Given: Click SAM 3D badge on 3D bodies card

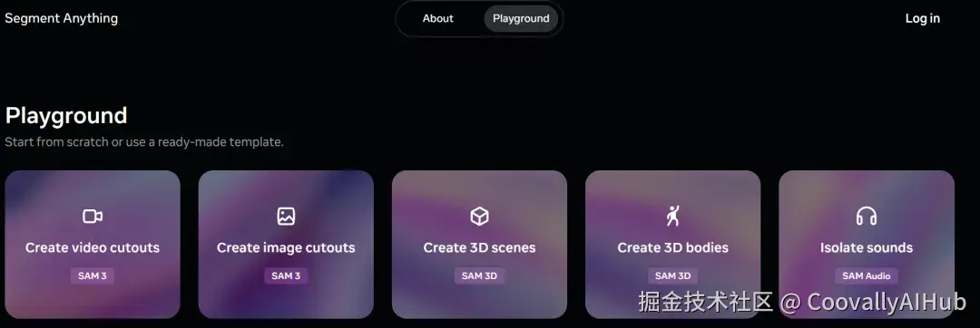Looking at the screenshot, I should (672, 275).
